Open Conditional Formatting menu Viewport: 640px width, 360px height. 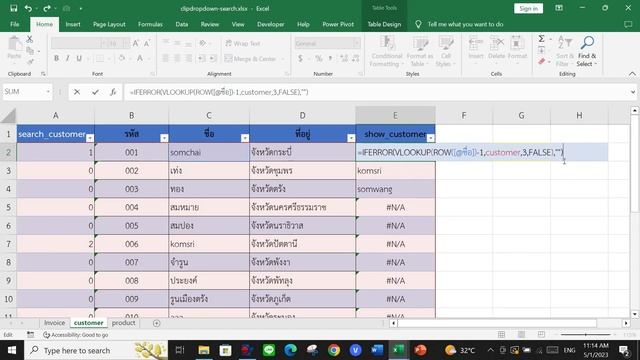pyautogui.click(x=387, y=51)
